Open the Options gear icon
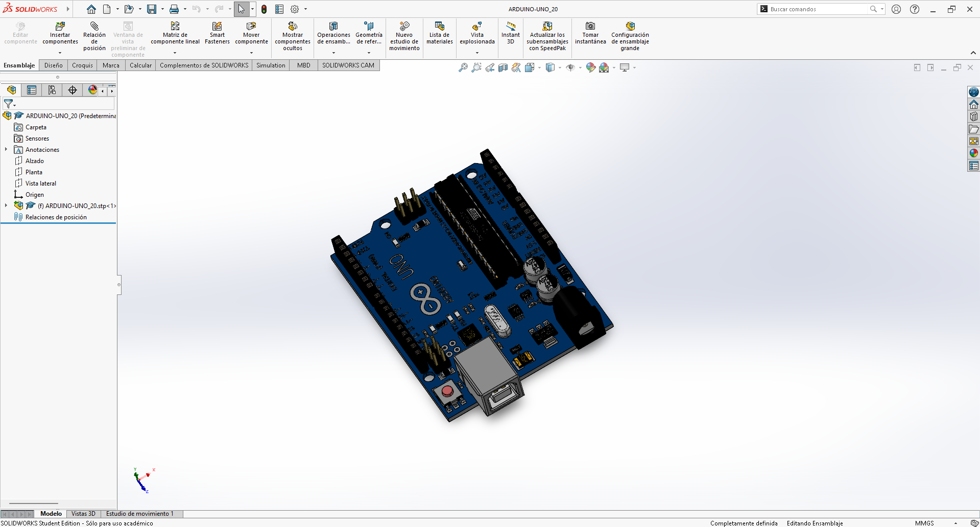Viewport: 980px width, 527px height. 295,9
